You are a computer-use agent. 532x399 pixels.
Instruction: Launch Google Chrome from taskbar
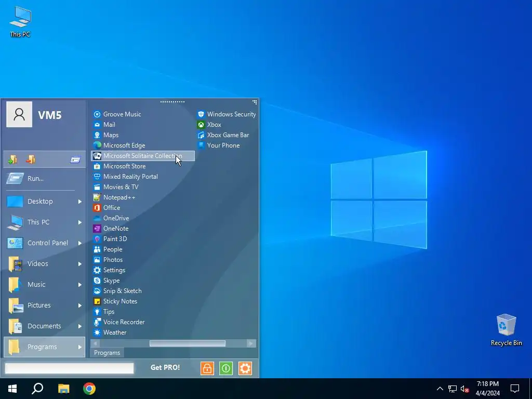click(89, 389)
